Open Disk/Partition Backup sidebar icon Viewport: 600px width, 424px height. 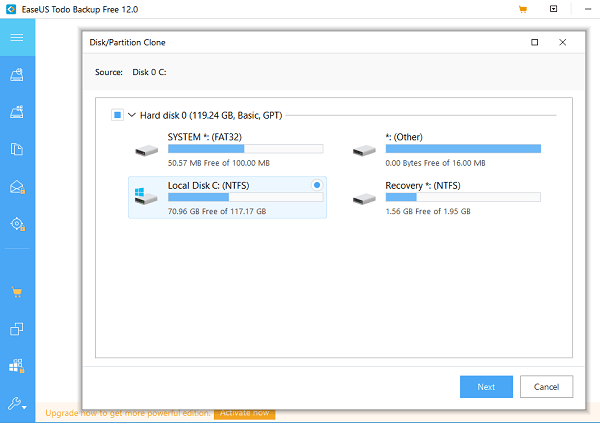[x=17, y=75]
